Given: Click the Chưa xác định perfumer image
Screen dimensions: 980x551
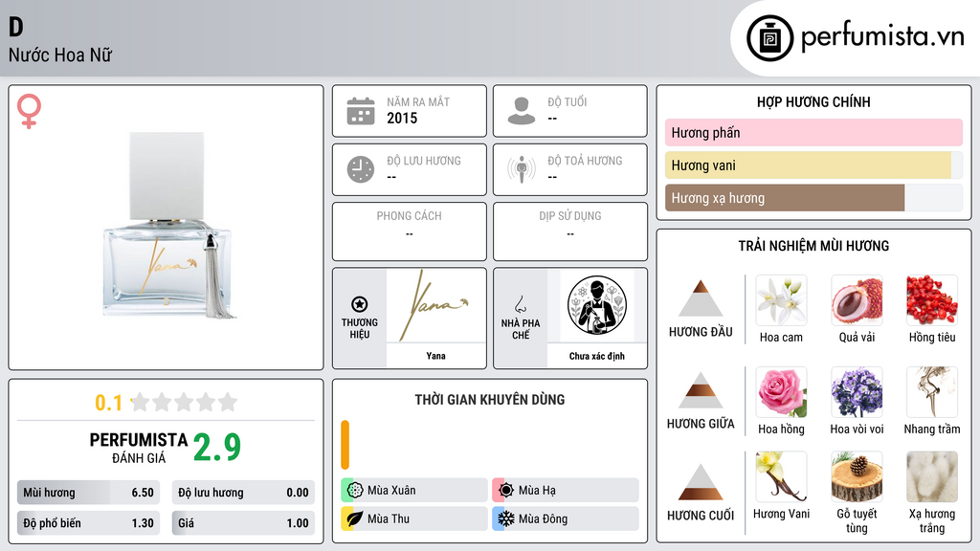Looking at the screenshot, I should 597,305.
